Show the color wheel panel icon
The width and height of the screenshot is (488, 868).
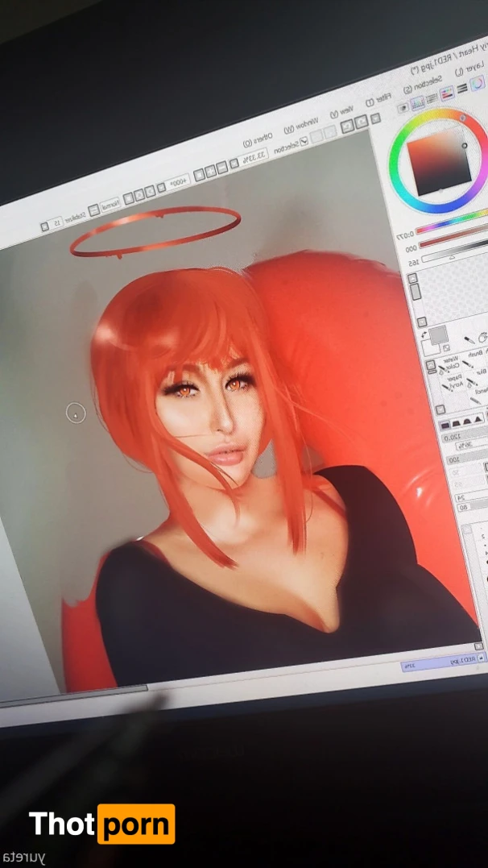point(477,83)
